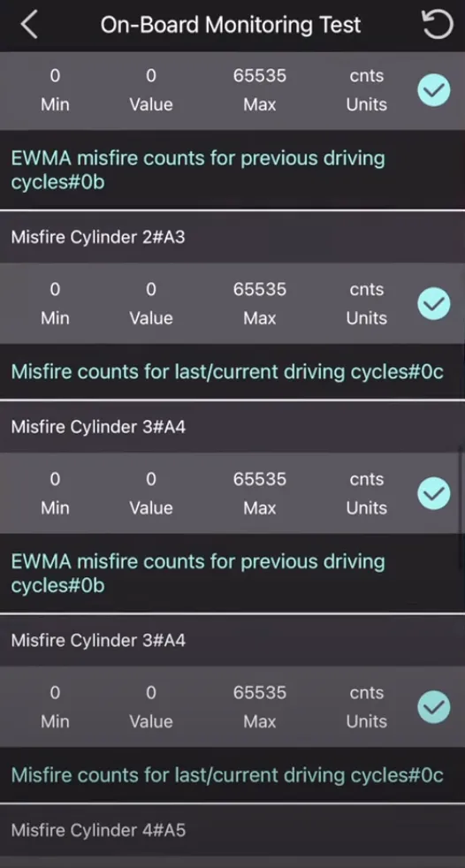Open the Misfire Cylinder 4#A5 section
The width and height of the screenshot is (465, 868).
point(232,830)
